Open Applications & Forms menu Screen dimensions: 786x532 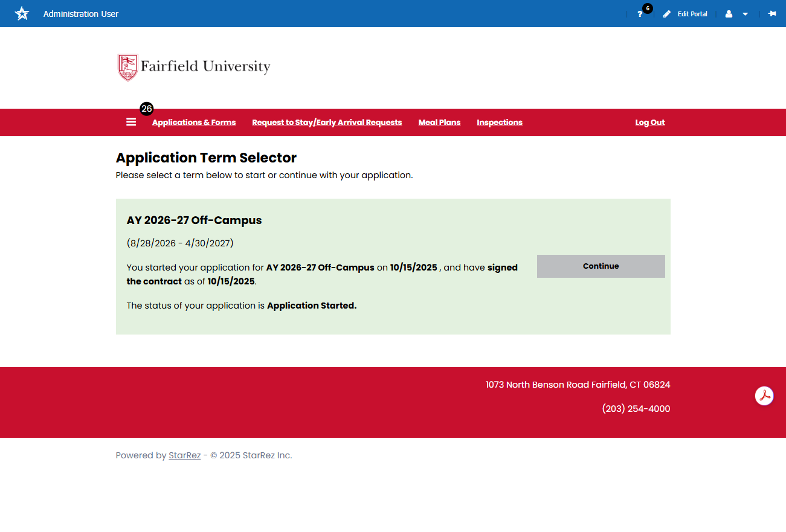point(194,123)
